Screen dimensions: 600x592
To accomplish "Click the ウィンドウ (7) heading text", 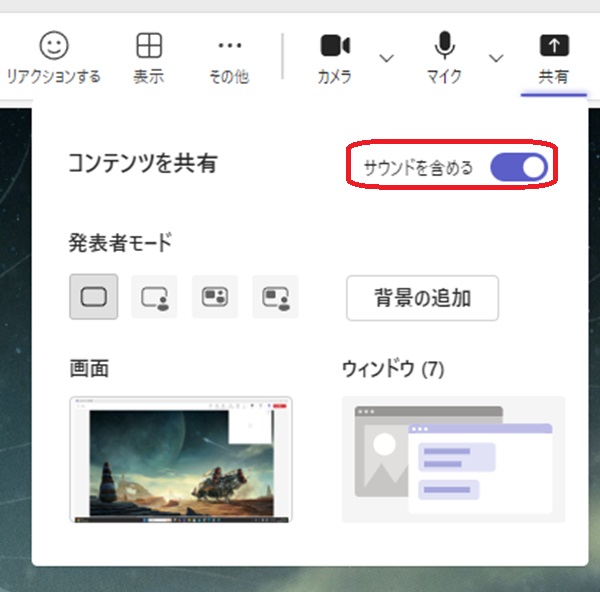I will point(392,369).
